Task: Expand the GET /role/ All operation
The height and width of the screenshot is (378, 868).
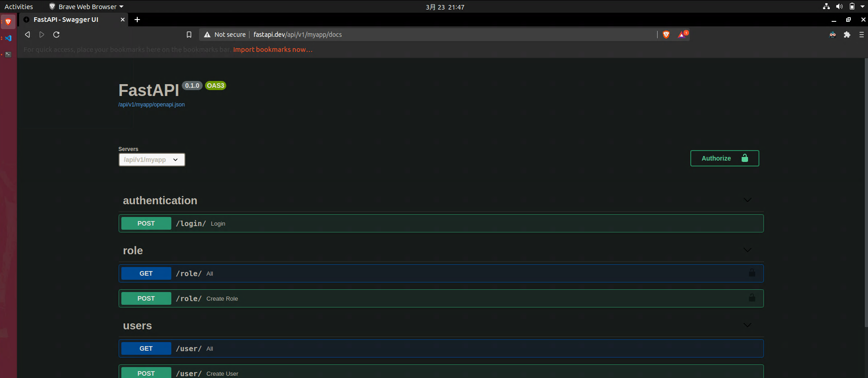Action: (441, 273)
